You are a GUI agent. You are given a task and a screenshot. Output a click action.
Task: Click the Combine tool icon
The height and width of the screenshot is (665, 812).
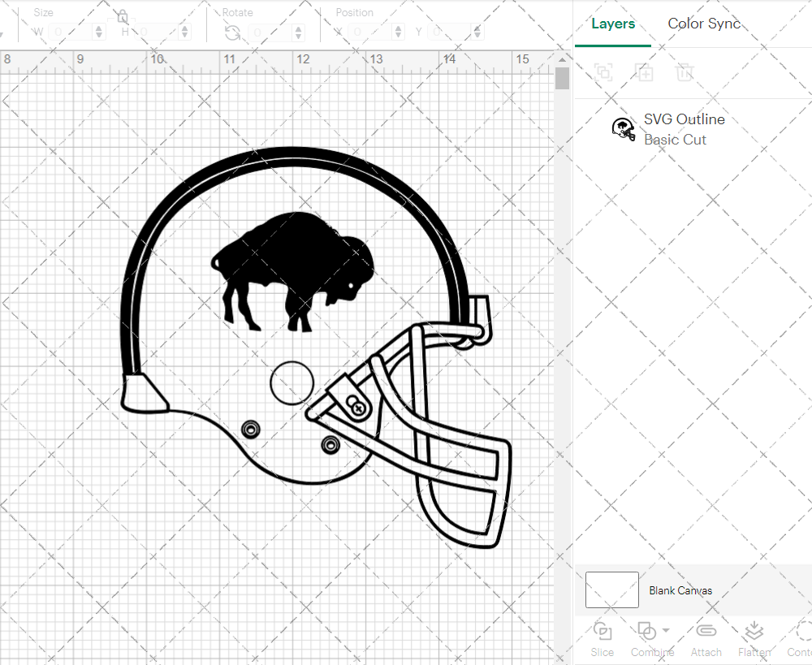[x=647, y=632]
